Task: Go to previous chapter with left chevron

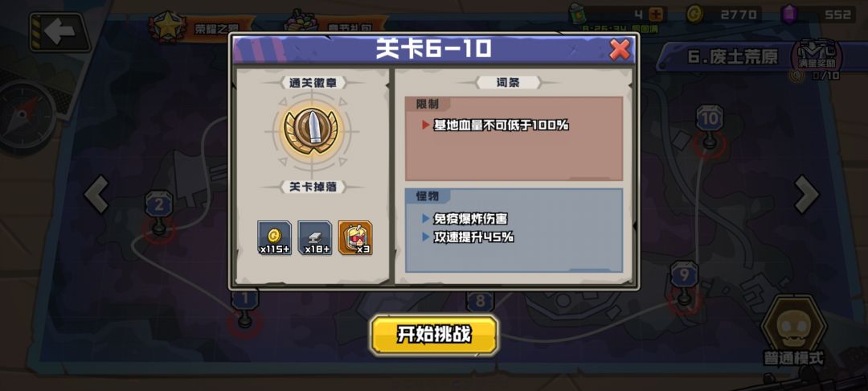Action: click(97, 195)
